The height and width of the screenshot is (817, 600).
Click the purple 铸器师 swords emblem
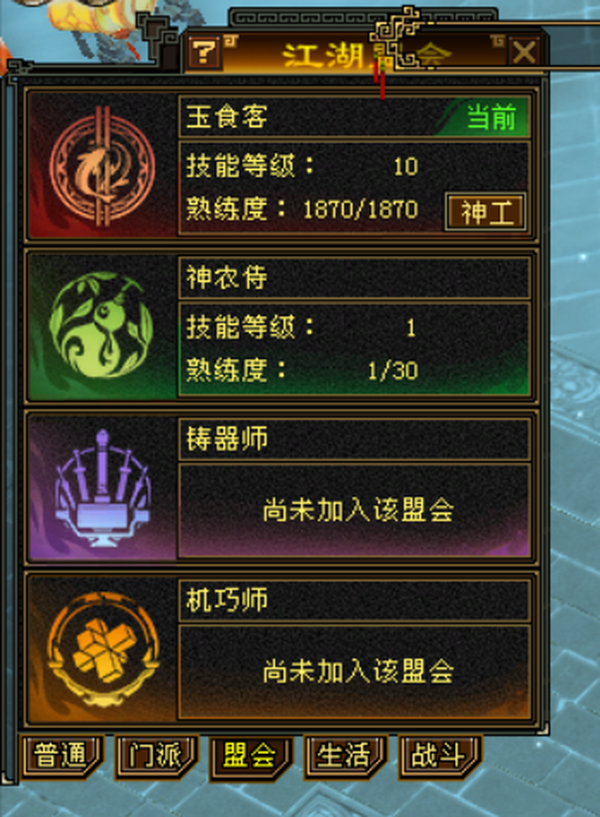tap(102, 488)
